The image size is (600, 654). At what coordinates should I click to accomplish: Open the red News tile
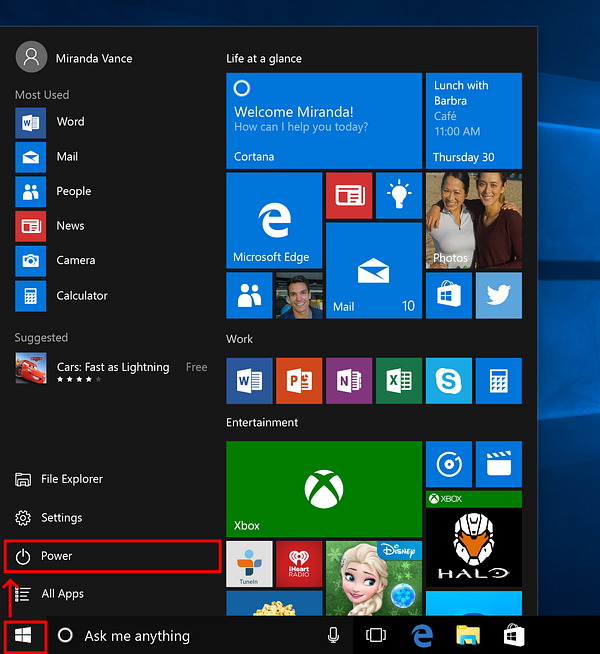coord(349,196)
